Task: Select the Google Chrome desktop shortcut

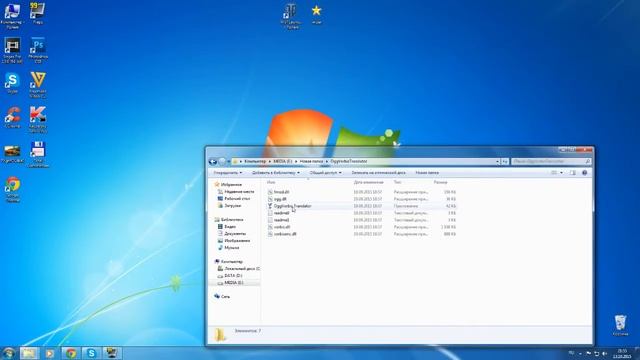Action: [13, 189]
